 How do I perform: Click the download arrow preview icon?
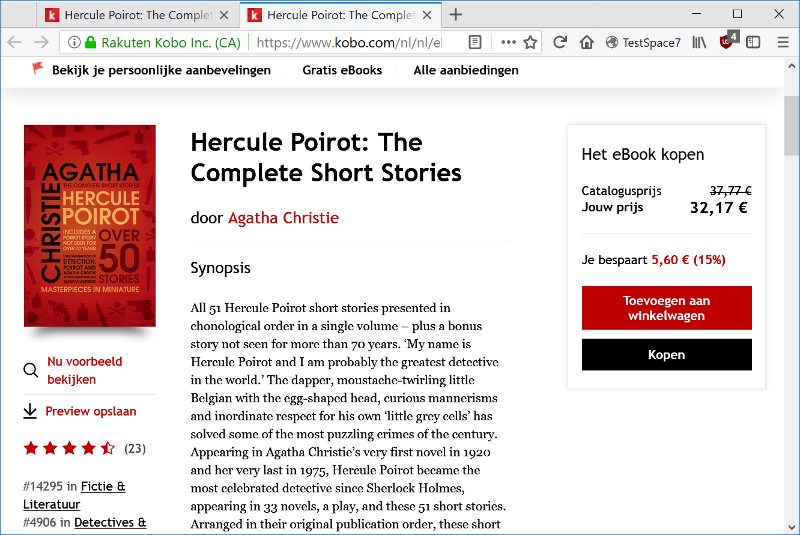(30, 411)
